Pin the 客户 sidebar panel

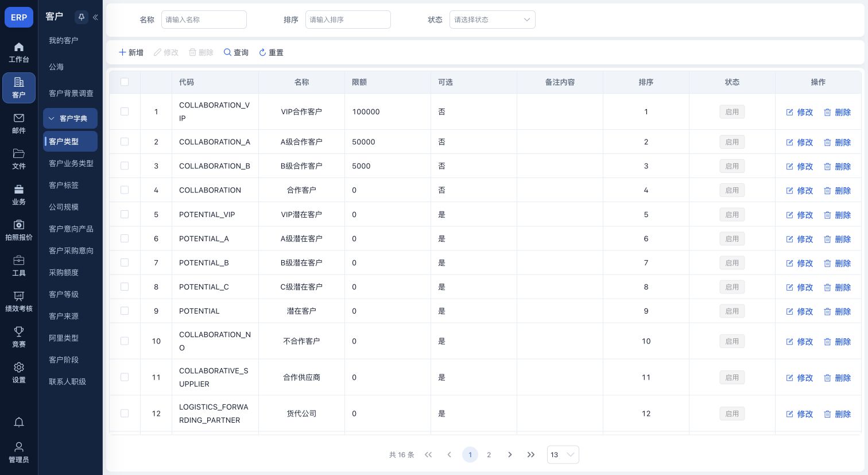pos(81,17)
